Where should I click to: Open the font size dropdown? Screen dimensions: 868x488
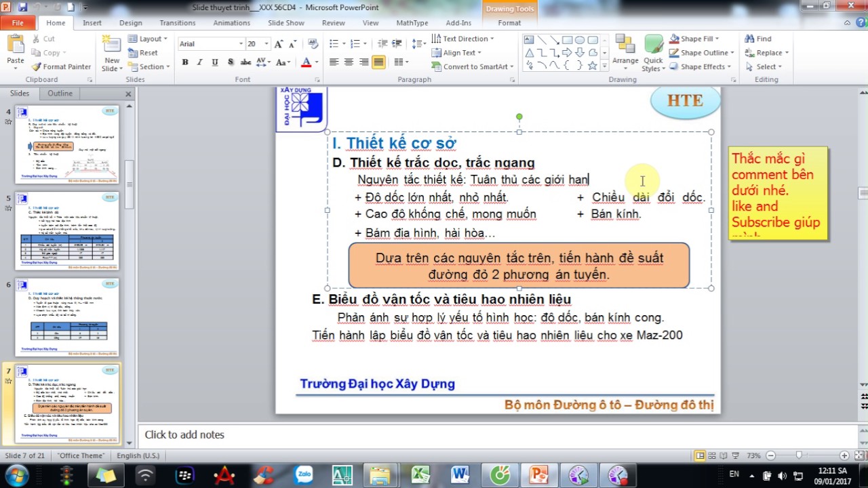[266, 43]
